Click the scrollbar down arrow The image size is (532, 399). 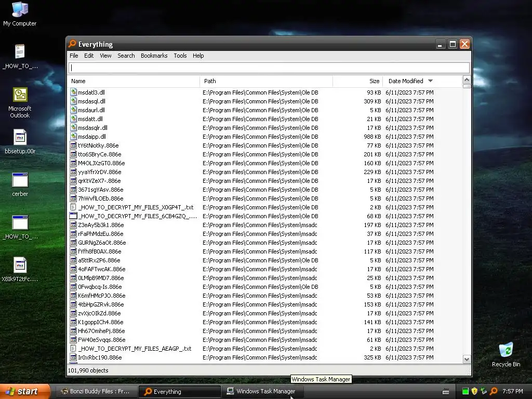[467, 360]
